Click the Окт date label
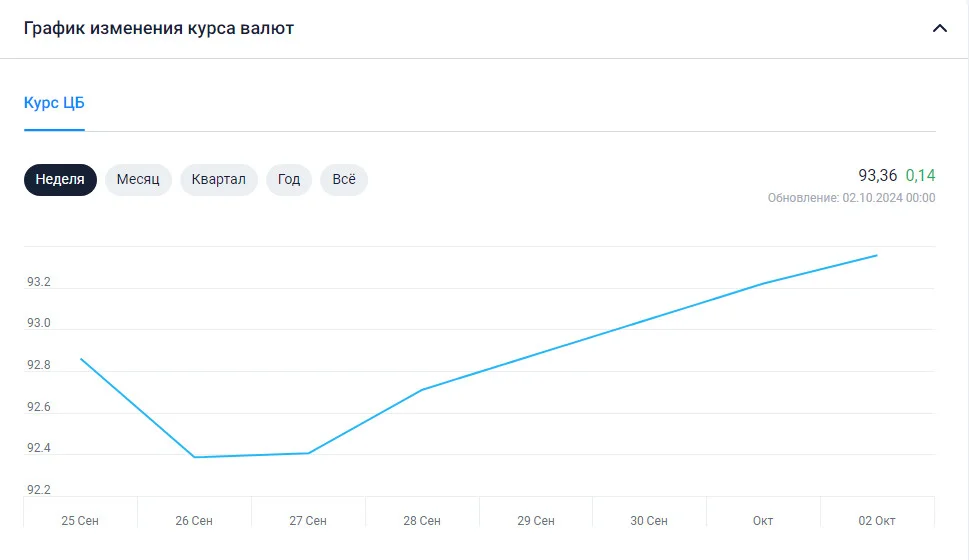The image size is (969, 560). (x=763, y=520)
